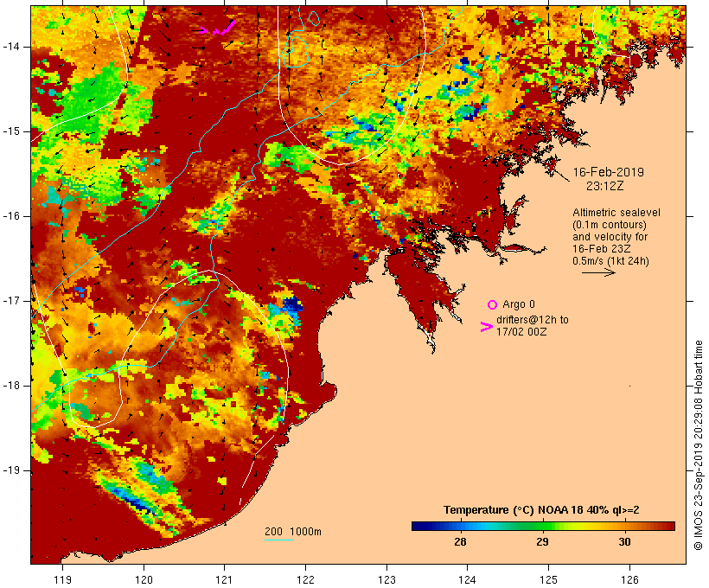Click the longitude label '126'
This screenshot has height=588, width=709.
(629, 579)
